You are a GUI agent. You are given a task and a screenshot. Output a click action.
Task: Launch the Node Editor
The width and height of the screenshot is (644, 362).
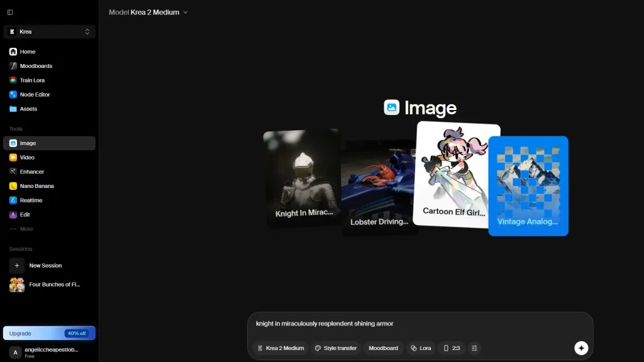click(49, 94)
